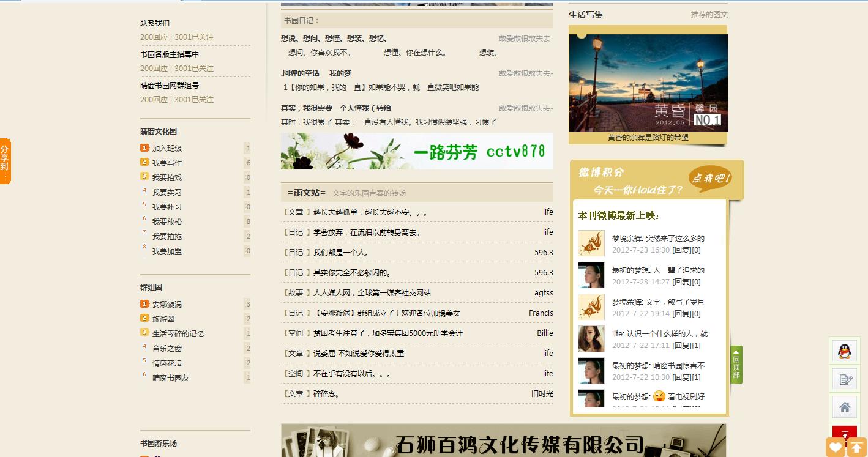Open avatar of 最初的梦想 post at 10:30
This screenshot has height=457, width=868.
[x=591, y=371]
